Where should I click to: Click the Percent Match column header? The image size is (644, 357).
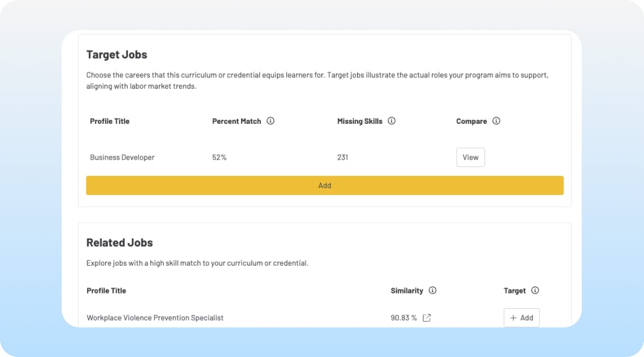pos(236,121)
